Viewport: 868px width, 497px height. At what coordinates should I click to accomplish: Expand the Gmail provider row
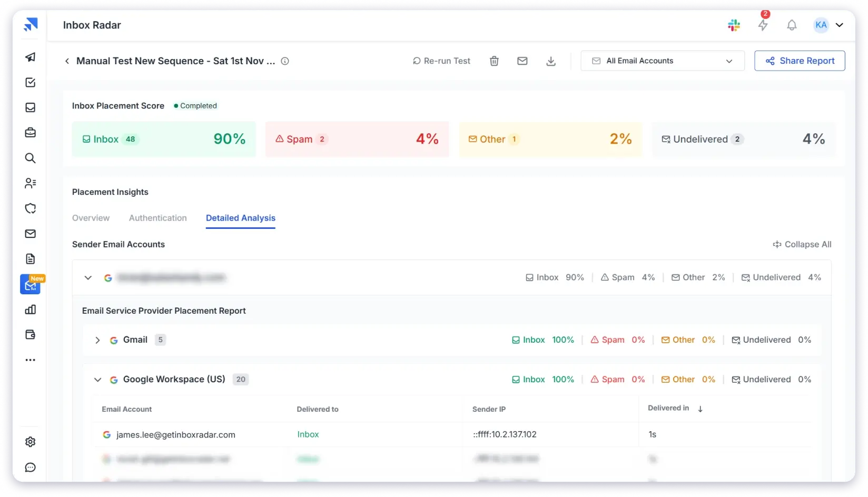click(97, 340)
